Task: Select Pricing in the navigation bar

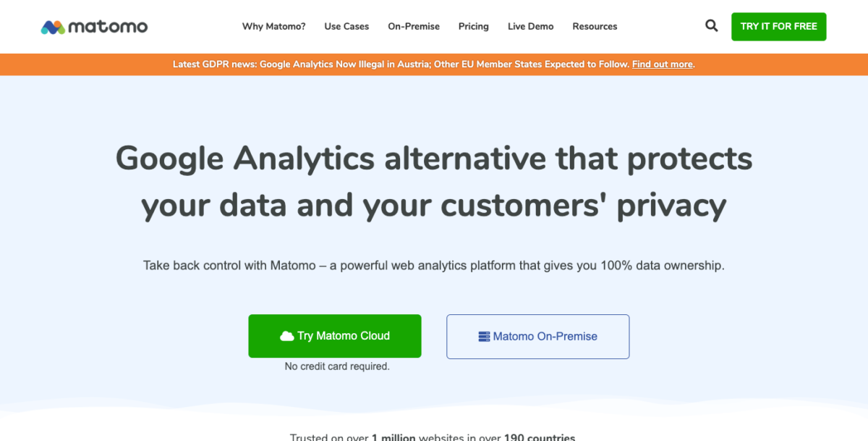Action: point(474,26)
